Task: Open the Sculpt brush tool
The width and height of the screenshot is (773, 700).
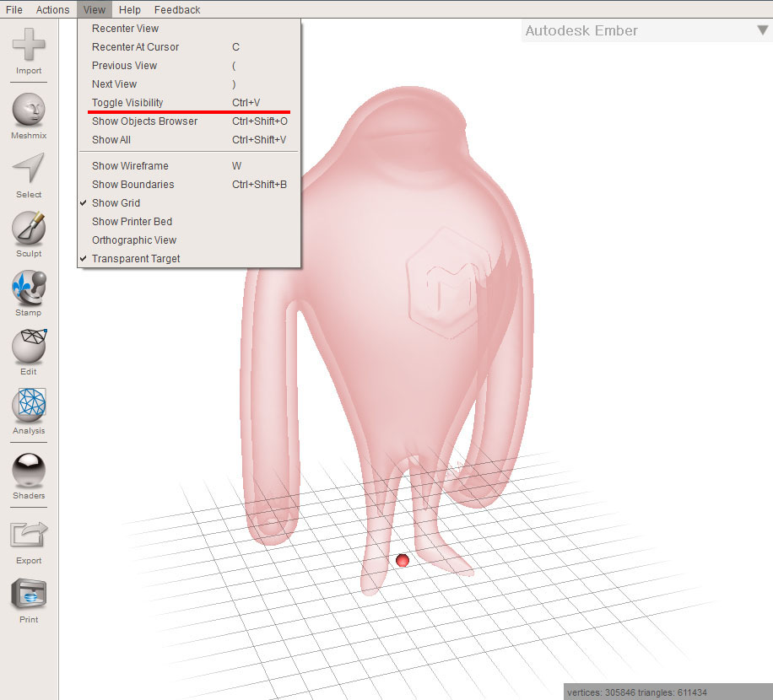Action: [29, 228]
